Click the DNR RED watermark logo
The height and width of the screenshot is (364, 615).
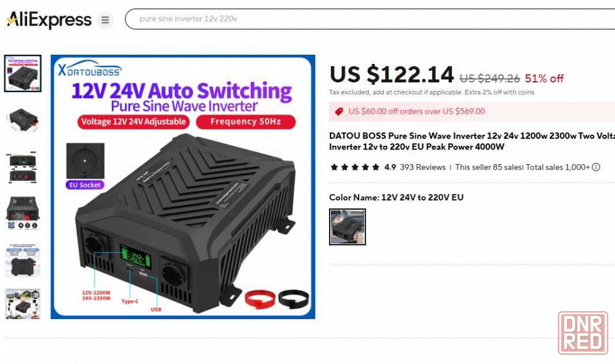[x=583, y=333]
